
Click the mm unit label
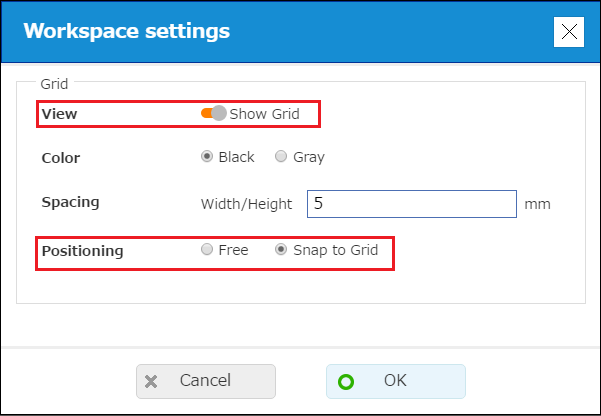(537, 204)
